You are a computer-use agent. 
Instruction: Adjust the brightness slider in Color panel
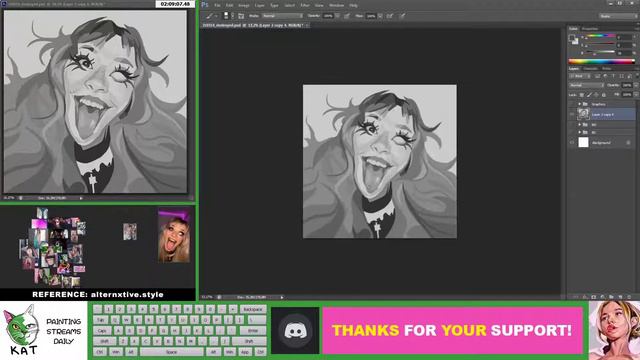point(599,52)
